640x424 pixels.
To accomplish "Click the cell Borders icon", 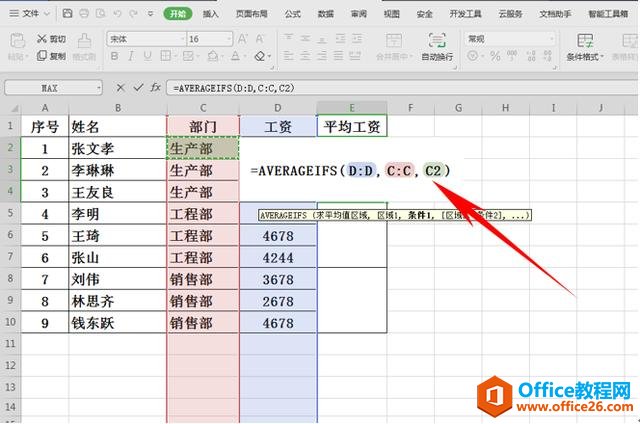I will (x=166, y=56).
